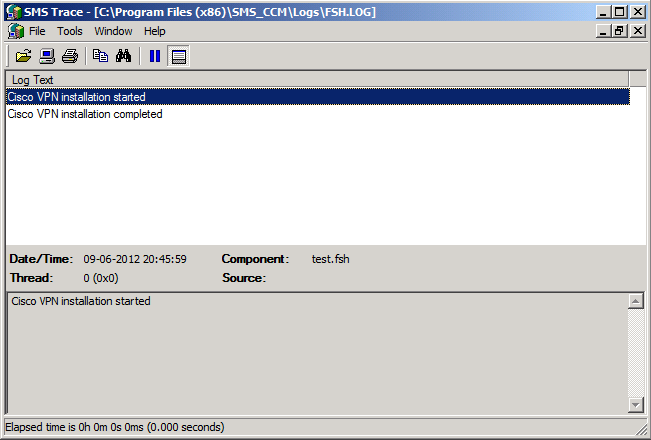Click the Component value test.fsh
The width and height of the screenshot is (651, 440).
pyautogui.click(x=330, y=259)
